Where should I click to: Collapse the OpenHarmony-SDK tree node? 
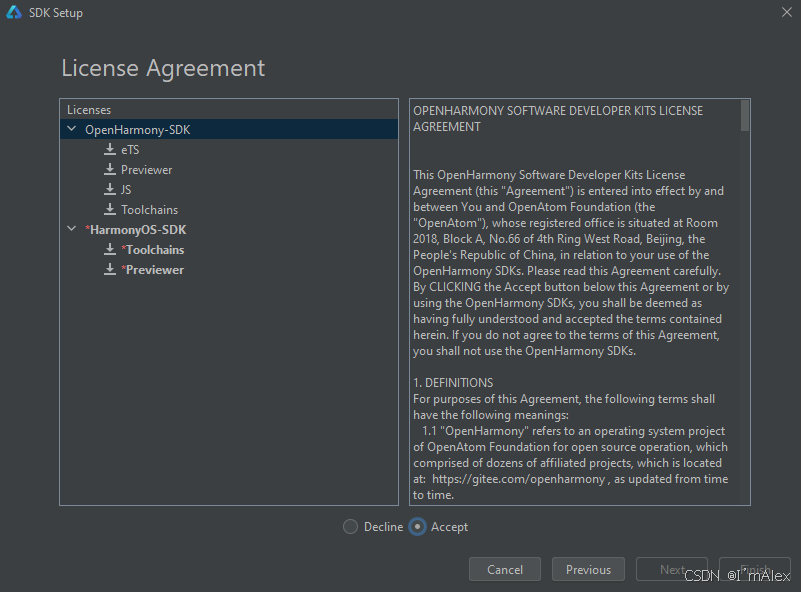click(72, 129)
